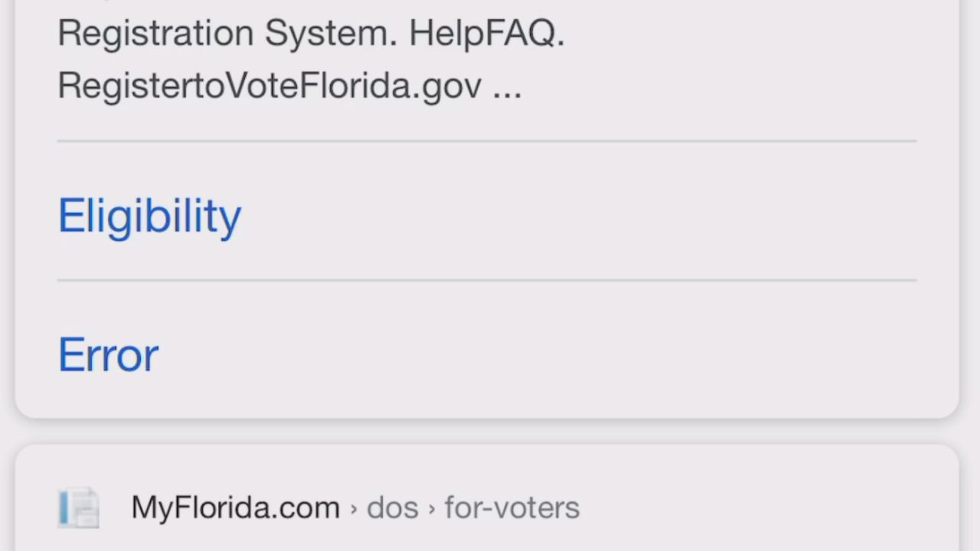The height and width of the screenshot is (551, 980).
Task: Click the divider line above Error
Action: 487,280
